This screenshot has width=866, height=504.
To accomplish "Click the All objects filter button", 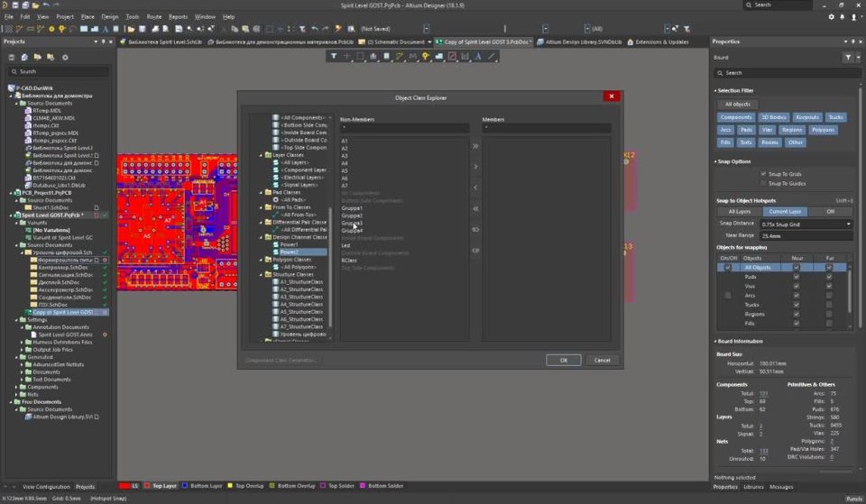I will pos(737,105).
